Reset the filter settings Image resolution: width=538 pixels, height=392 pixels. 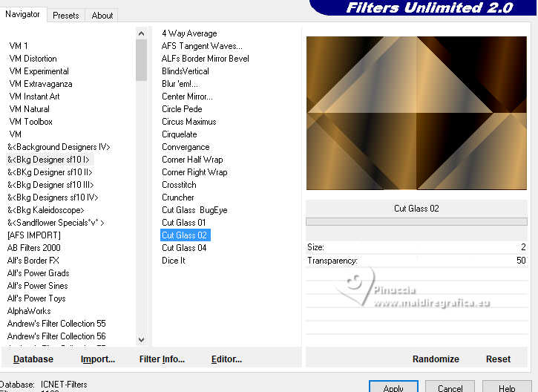click(498, 359)
